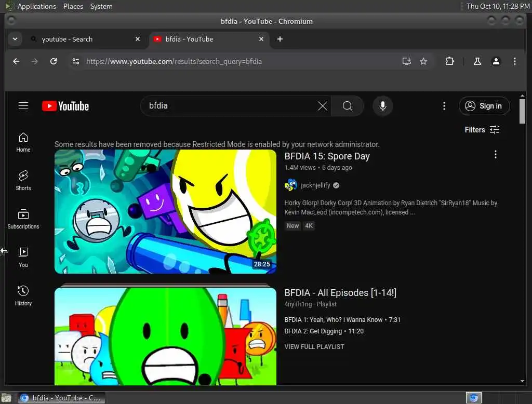This screenshot has width=532, height=404.
Task: Click the YouTube logo
Action: [65, 106]
